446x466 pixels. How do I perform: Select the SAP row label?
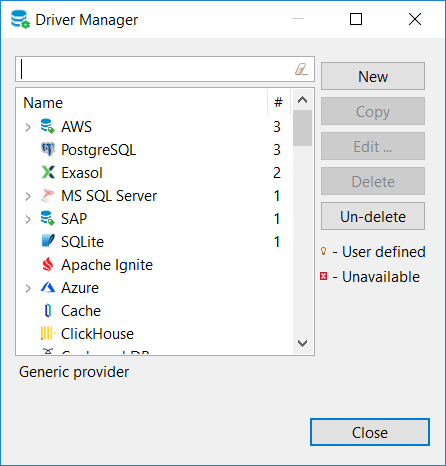pyautogui.click(x=74, y=219)
